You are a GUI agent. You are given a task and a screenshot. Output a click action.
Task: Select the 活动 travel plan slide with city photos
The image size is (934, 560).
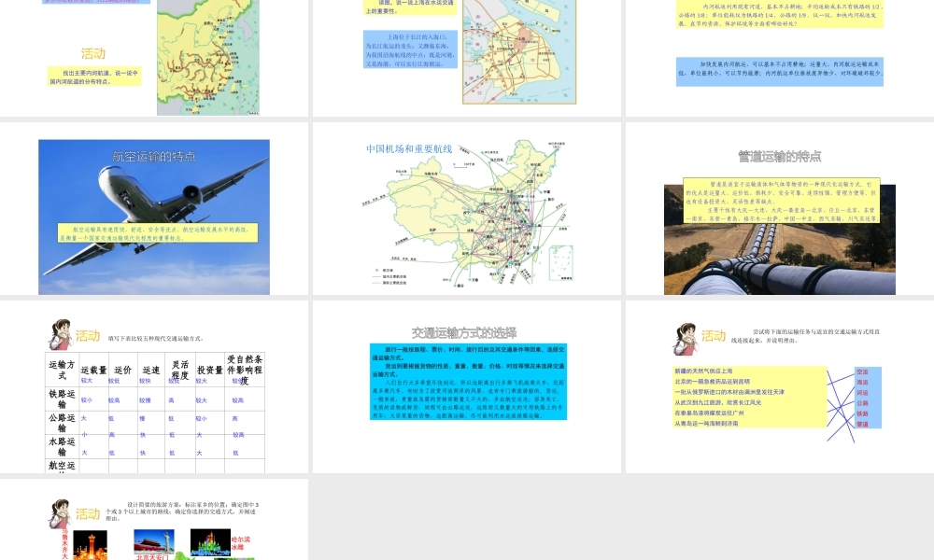click(x=154, y=520)
